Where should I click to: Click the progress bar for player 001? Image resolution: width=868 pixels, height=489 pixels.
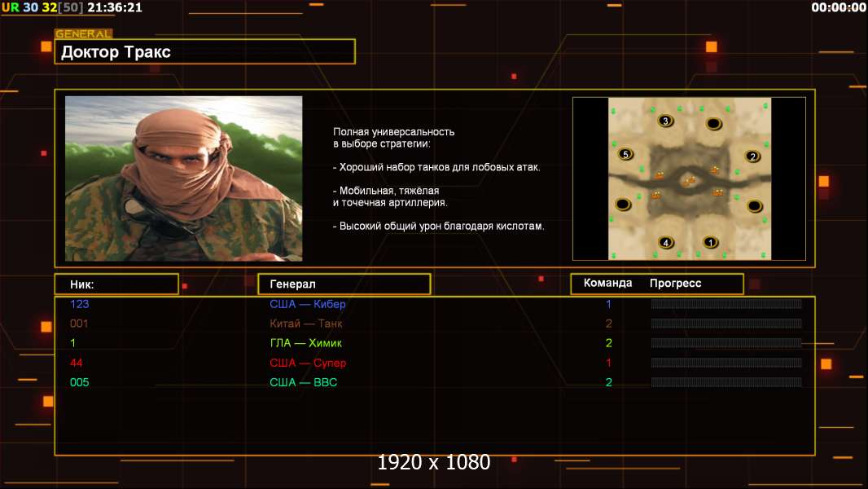point(726,324)
